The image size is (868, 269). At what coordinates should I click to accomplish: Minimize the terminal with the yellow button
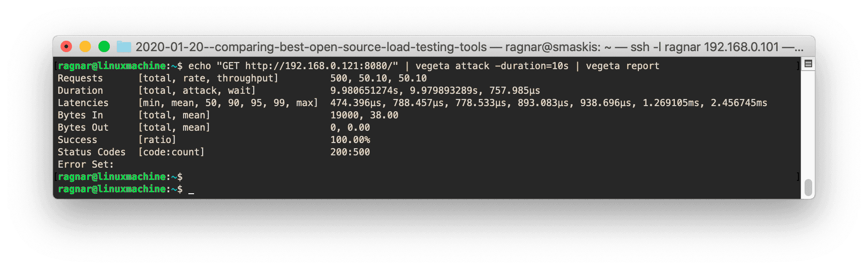[85, 46]
